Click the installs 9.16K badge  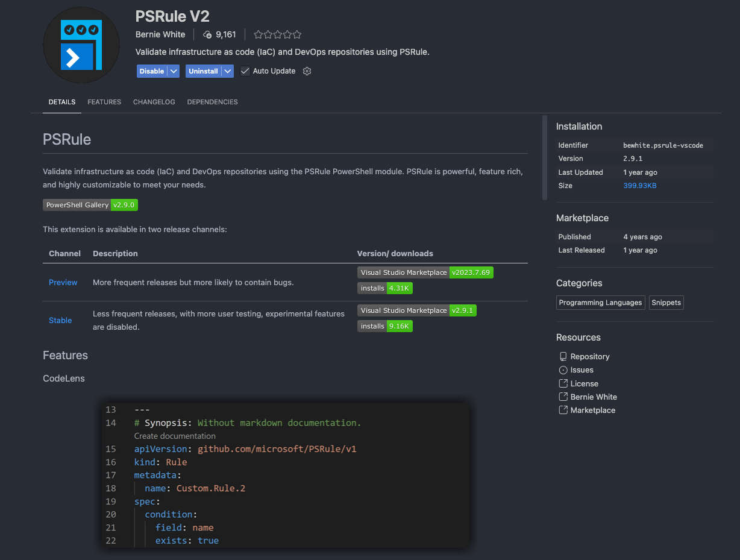(x=385, y=326)
